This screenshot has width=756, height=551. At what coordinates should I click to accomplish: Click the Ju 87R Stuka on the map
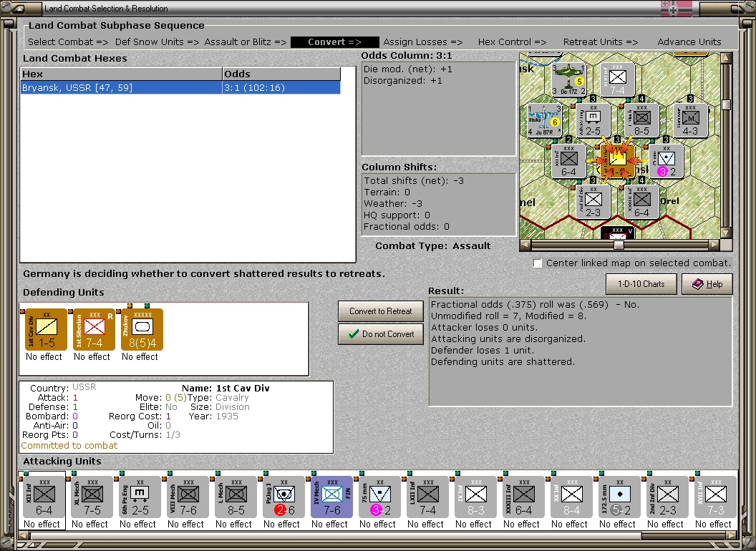point(545,120)
